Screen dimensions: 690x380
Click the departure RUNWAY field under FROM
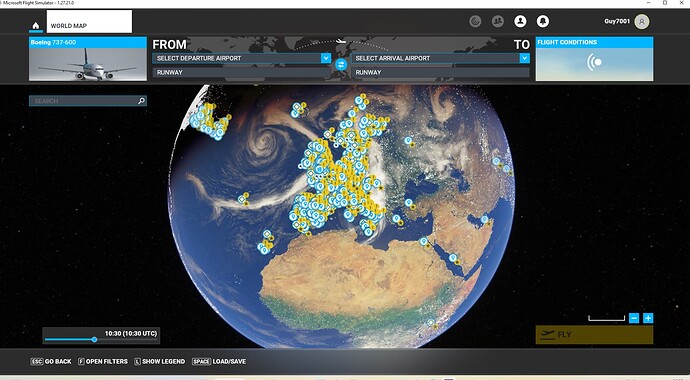coord(242,72)
